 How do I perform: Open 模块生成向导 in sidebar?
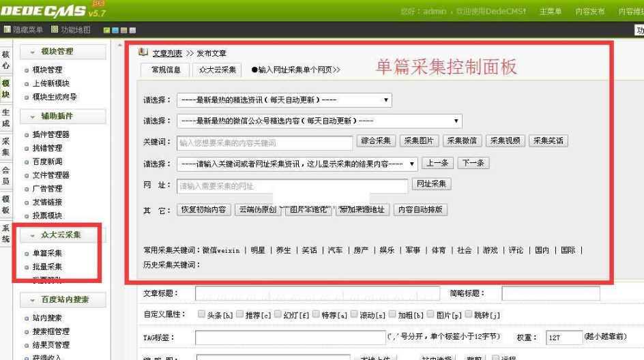55,97
